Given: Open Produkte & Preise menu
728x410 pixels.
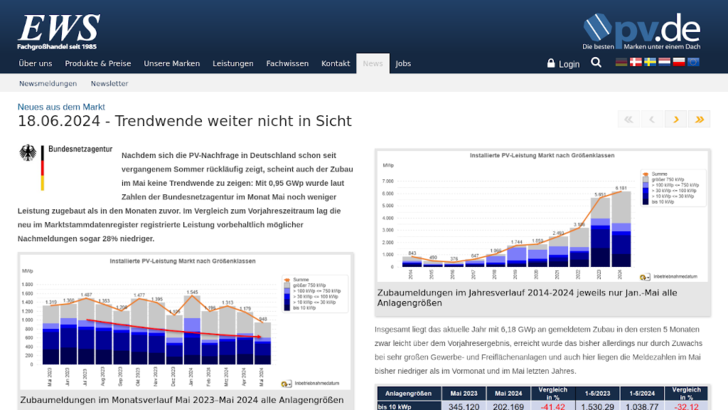Looking at the screenshot, I should [98, 63].
